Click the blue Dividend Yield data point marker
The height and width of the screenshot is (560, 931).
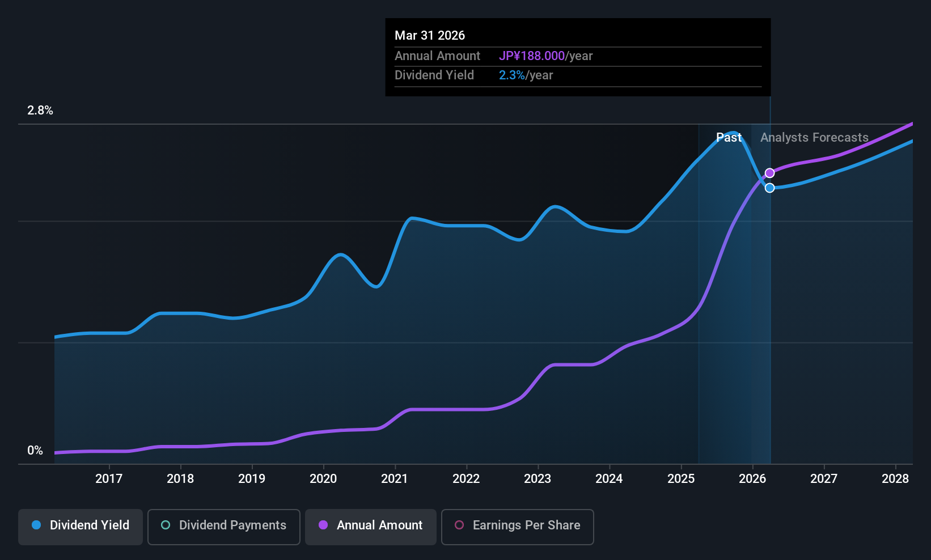tap(769, 188)
